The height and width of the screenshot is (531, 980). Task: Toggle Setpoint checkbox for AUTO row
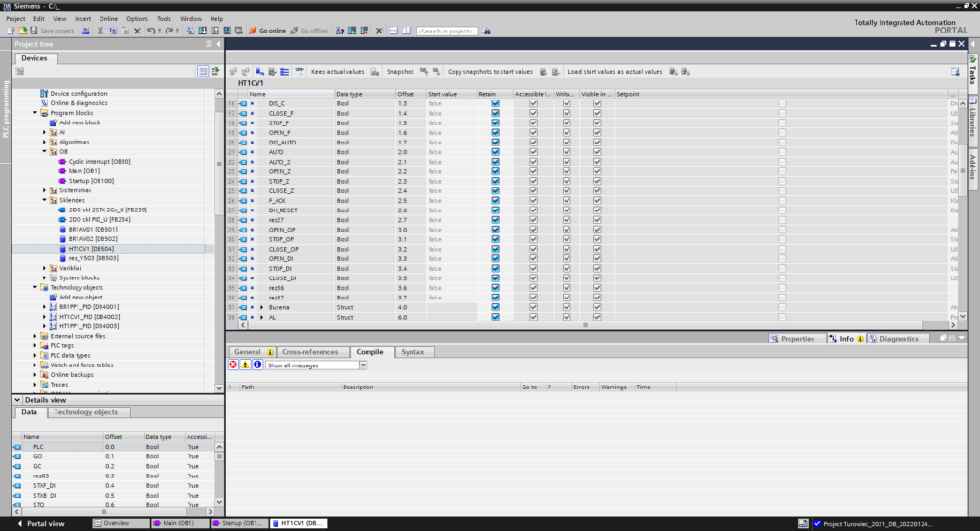pyautogui.click(x=782, y=152)
